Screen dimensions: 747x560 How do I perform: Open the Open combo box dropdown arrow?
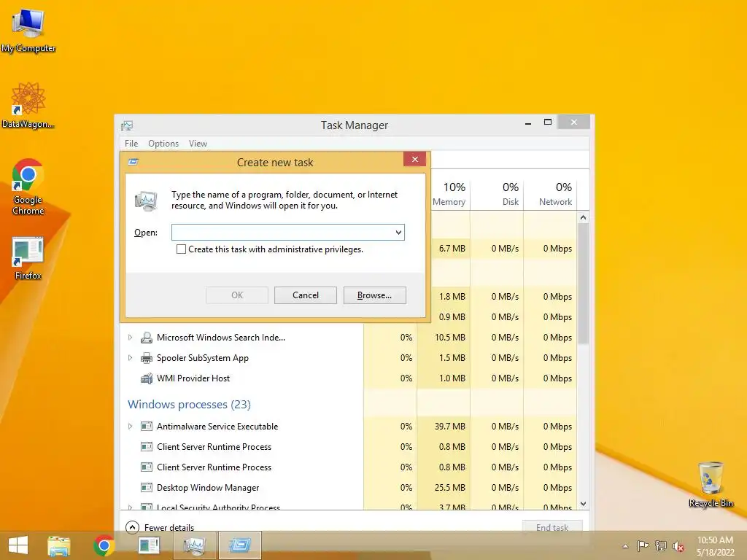click(x=398, y=233)
